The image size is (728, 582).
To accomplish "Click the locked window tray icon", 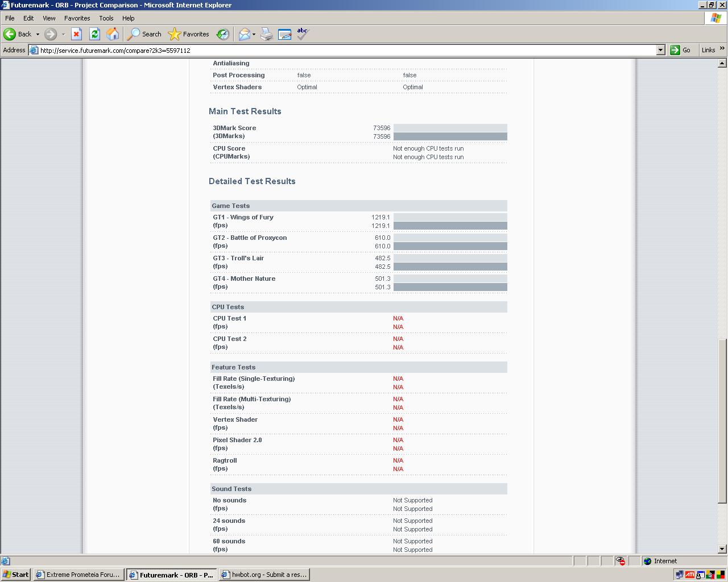I will click(x=700, y=575).
